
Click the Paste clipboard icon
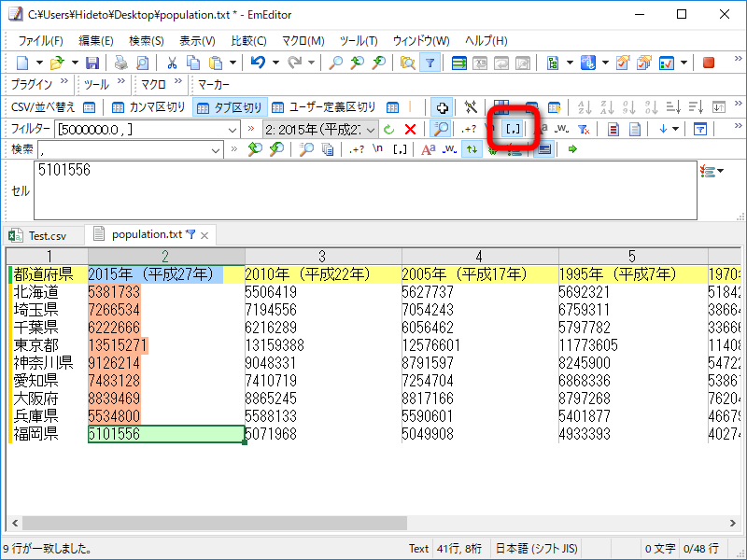tap(216, 63)
